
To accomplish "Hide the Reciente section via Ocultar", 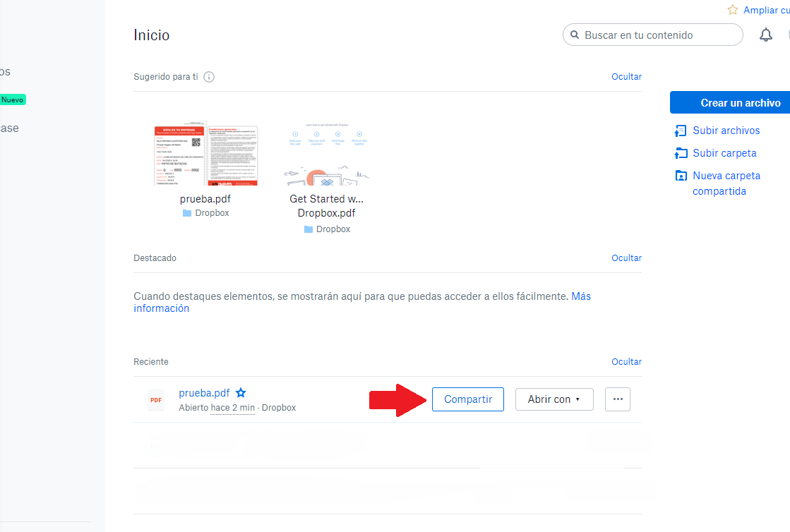I will click(x=626, y=361).
